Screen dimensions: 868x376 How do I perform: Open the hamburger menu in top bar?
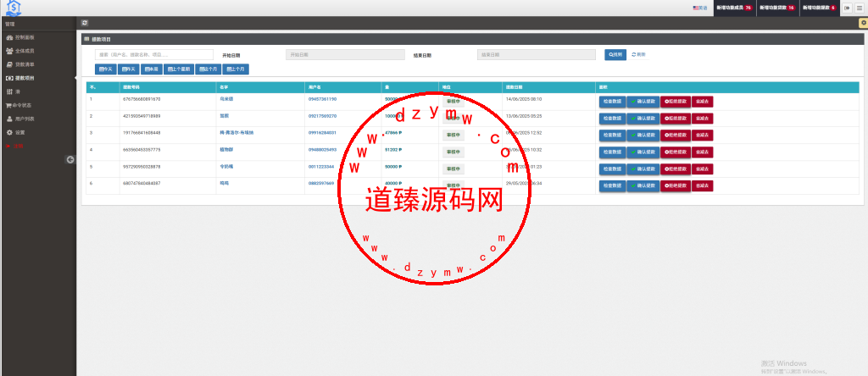tap(860, 8)
